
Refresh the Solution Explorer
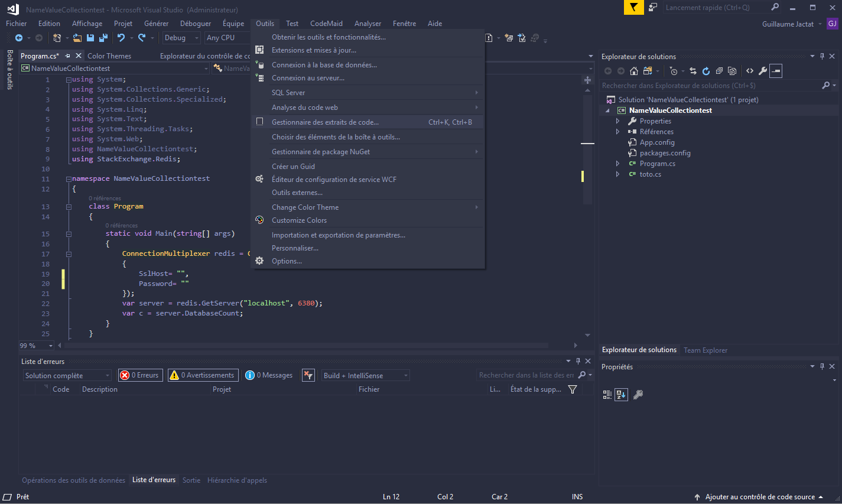coord(706,71)
